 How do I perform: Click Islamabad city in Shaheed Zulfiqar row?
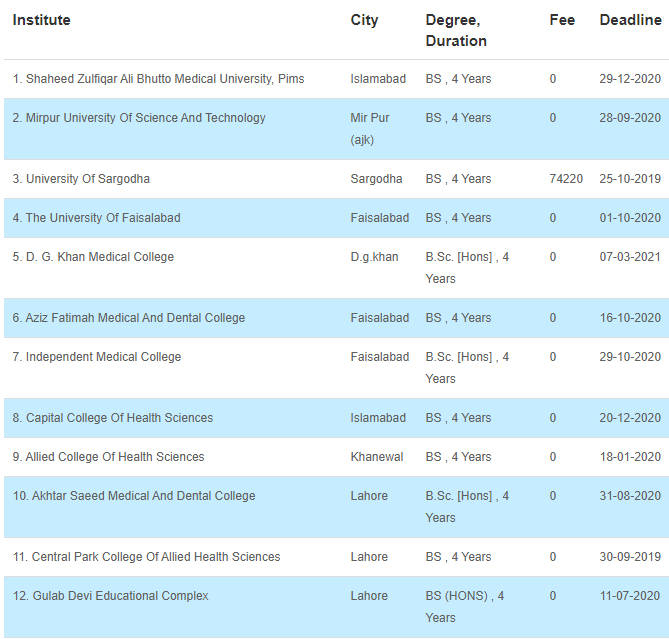click(x=378, y=79)
